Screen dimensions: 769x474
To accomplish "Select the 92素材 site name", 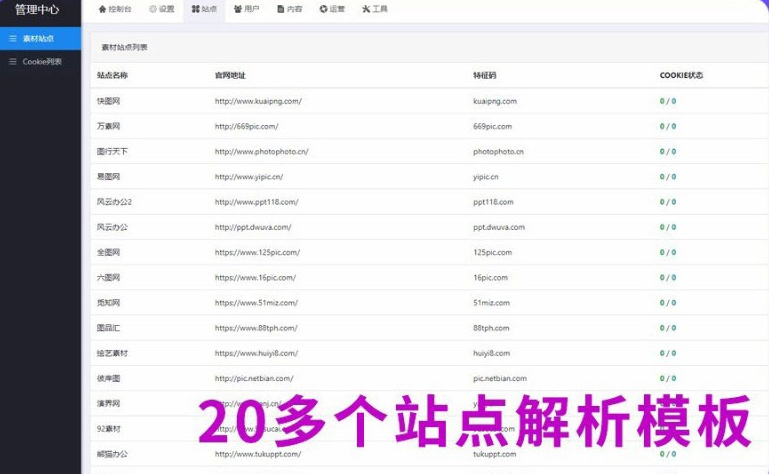I will point(109,428).
